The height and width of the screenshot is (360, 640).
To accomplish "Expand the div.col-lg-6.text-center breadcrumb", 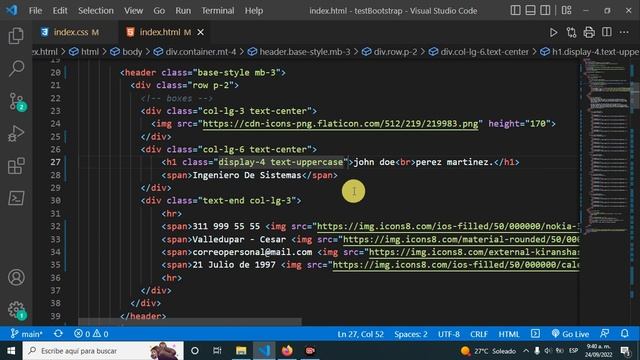I will 479,52.
